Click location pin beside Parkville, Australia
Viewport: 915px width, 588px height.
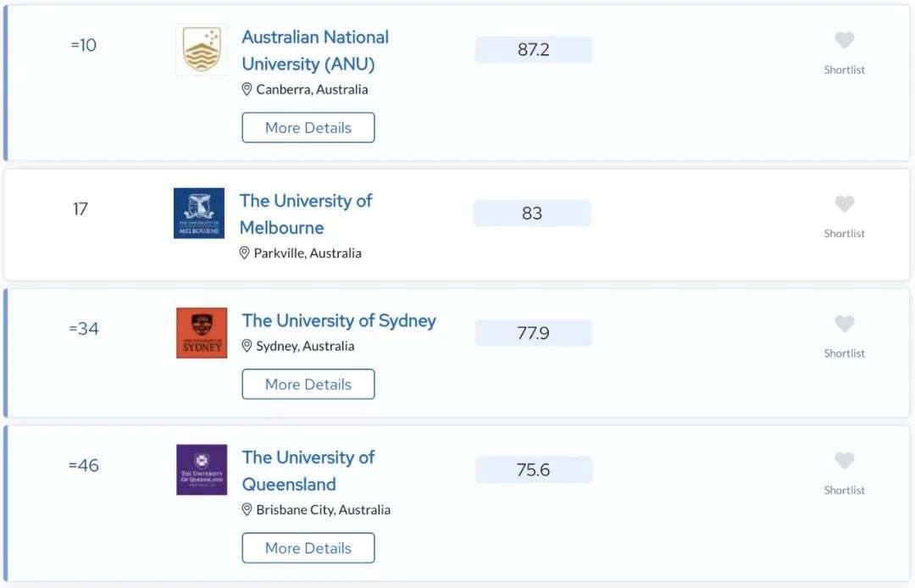(x=245, y=253)
